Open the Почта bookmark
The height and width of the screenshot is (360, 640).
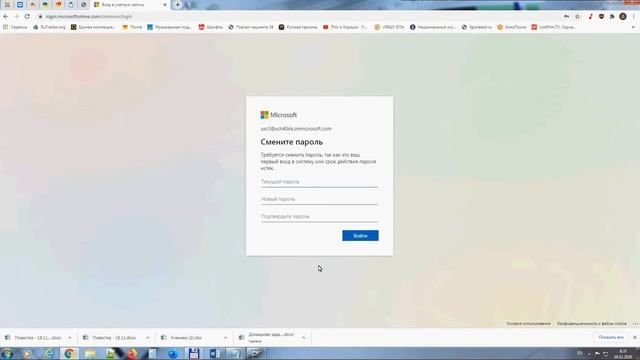[x=132, y=27]
